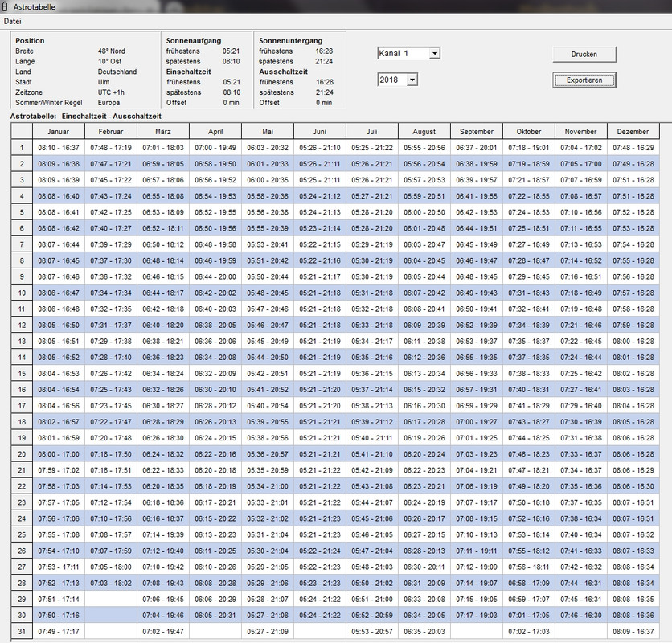
Task: Select row header for day 25
Action: (22, 534)
